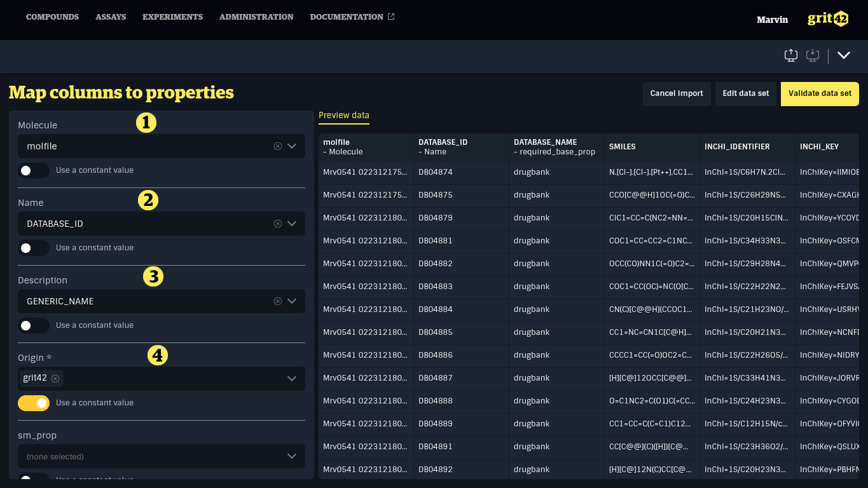This screenshot has height=488, width=868.
Task: Click the DB04888 cell
Action: tap(462, 401)
